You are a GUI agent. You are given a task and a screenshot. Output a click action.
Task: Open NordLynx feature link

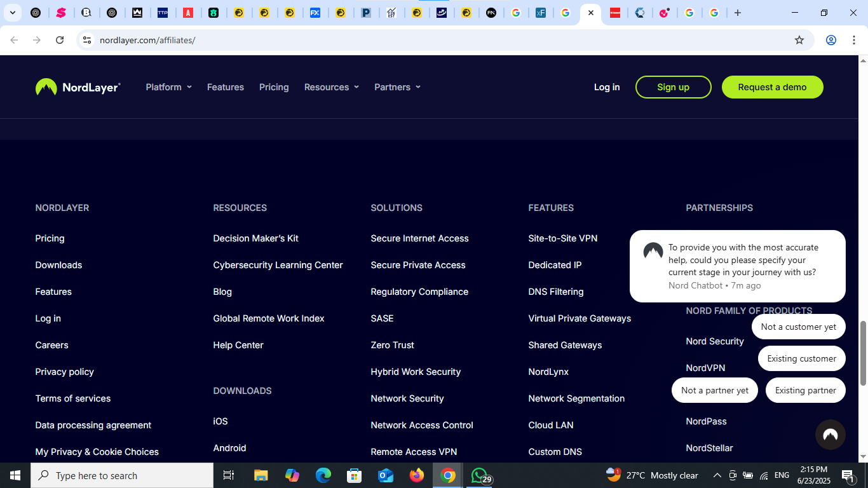(x=548, y=372)
